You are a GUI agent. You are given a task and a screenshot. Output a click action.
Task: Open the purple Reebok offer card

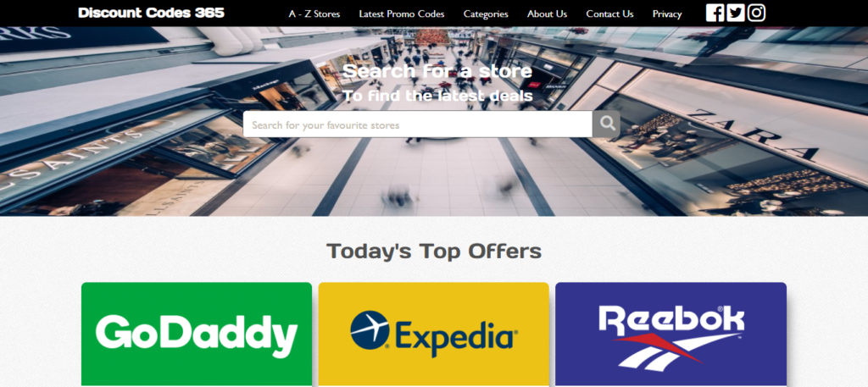[671, 334]
